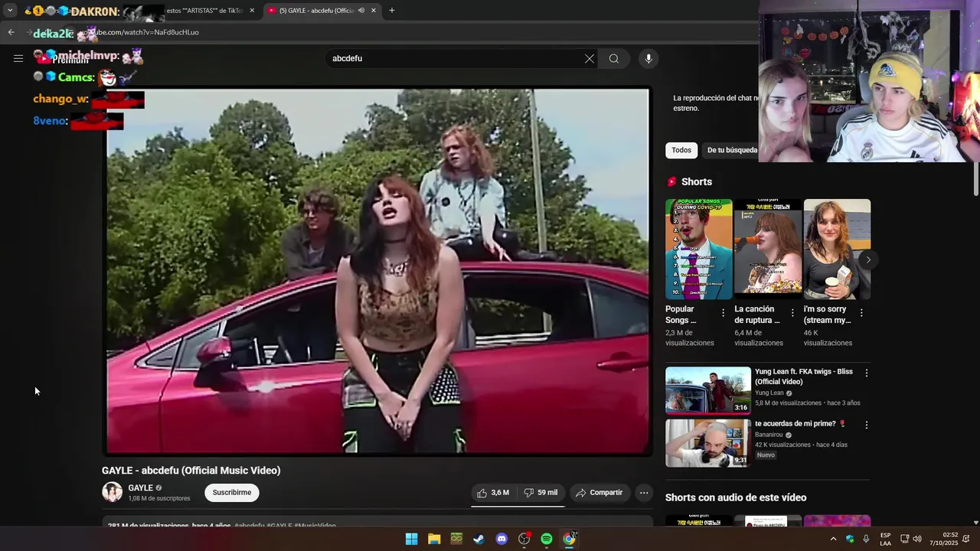Open options for Yung Lean Bliss video

(x=867, y=373)
